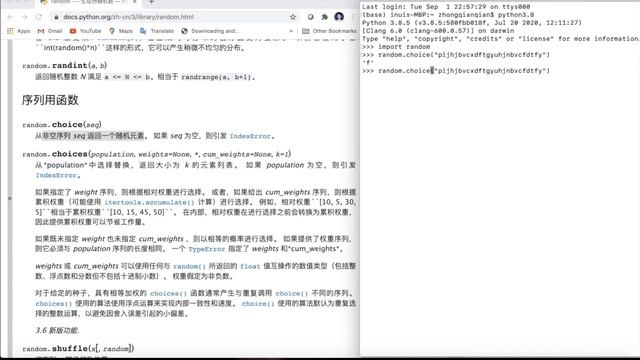Viewport: 640px width, 360px height.
Task: Expand the hidden bookmarks overflow chevron
Action: tap(291, 31)
